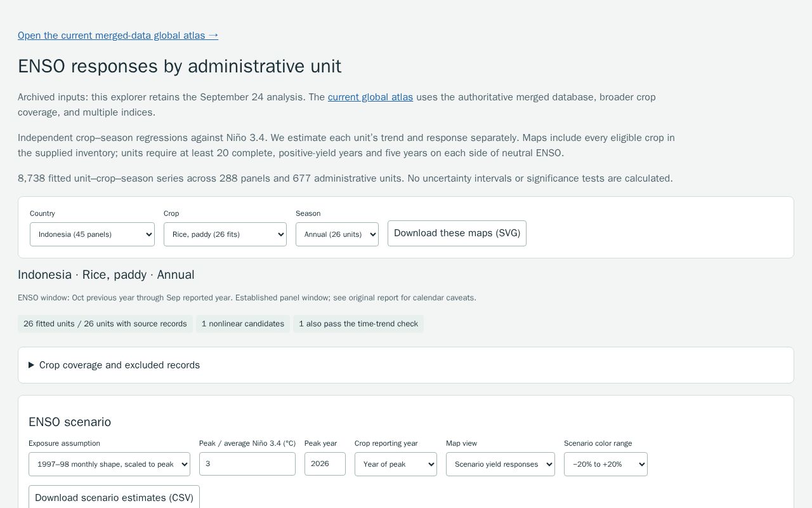This screenshot has height=508, width=812.
Task: Open the current merged-data global atlas link
Action: [118, 36]
